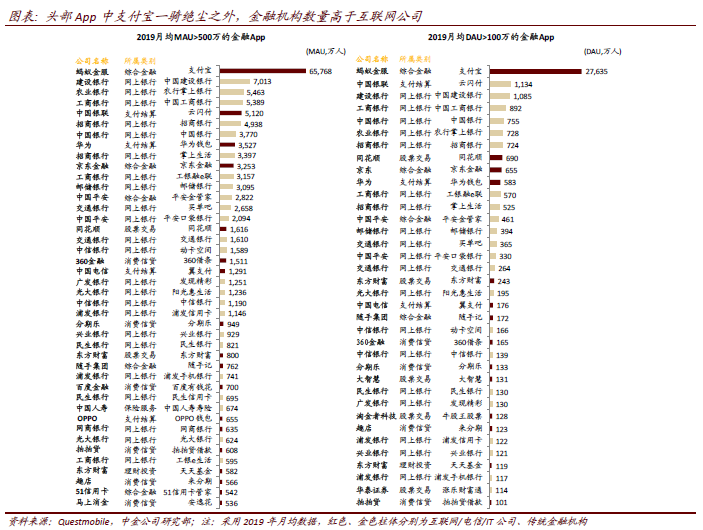Click the app name 牛股王股票
703x530 pixels.
coord(462,416)
